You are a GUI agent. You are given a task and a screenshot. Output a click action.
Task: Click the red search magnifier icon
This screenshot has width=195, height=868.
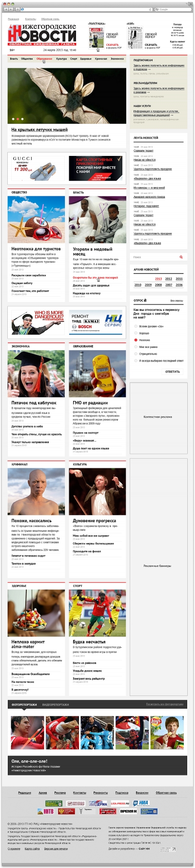click(181, 257)
